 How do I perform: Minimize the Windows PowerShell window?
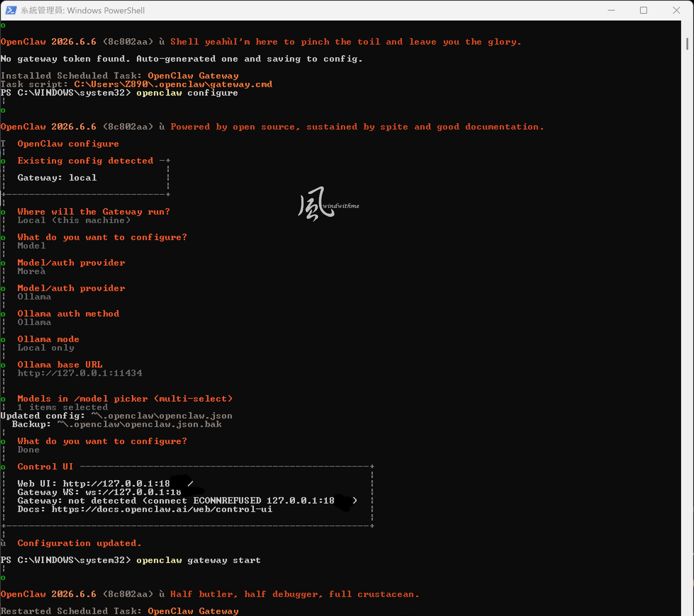(611, 10)
